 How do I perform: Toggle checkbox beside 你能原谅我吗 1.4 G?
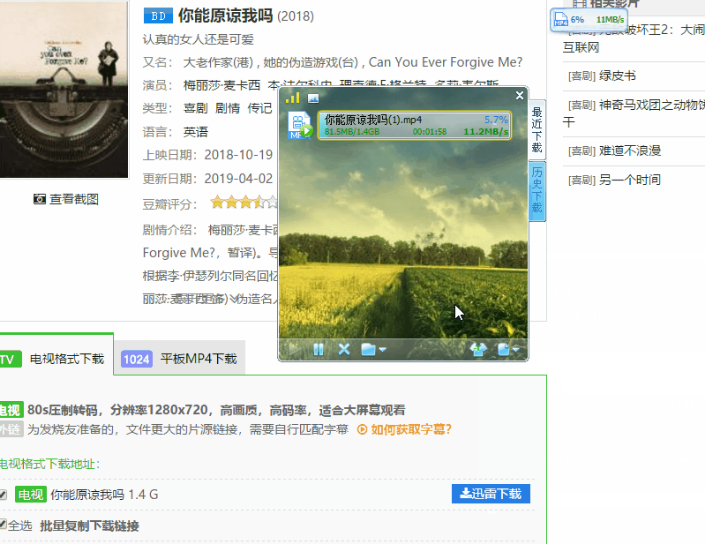[x=3, y=495]
